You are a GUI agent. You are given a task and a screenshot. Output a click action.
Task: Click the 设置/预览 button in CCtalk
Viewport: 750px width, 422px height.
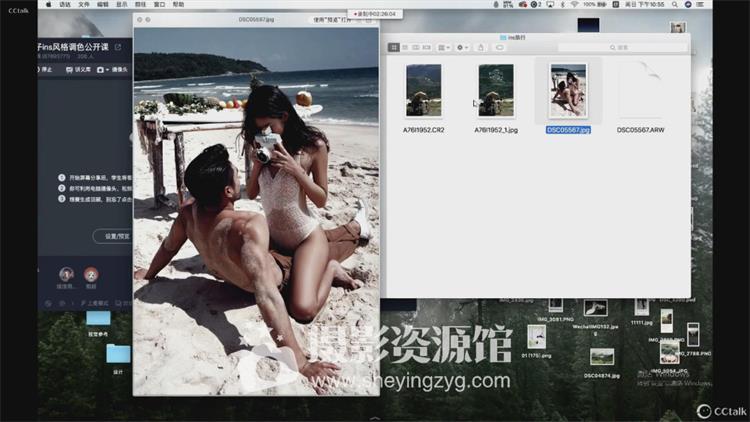(x=113, y=236)
